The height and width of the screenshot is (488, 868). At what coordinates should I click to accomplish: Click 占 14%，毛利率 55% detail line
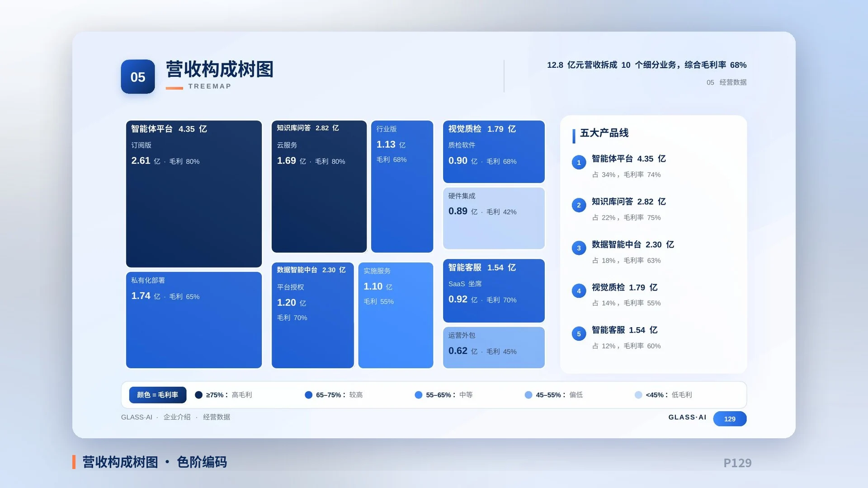[x=626, y=303]
